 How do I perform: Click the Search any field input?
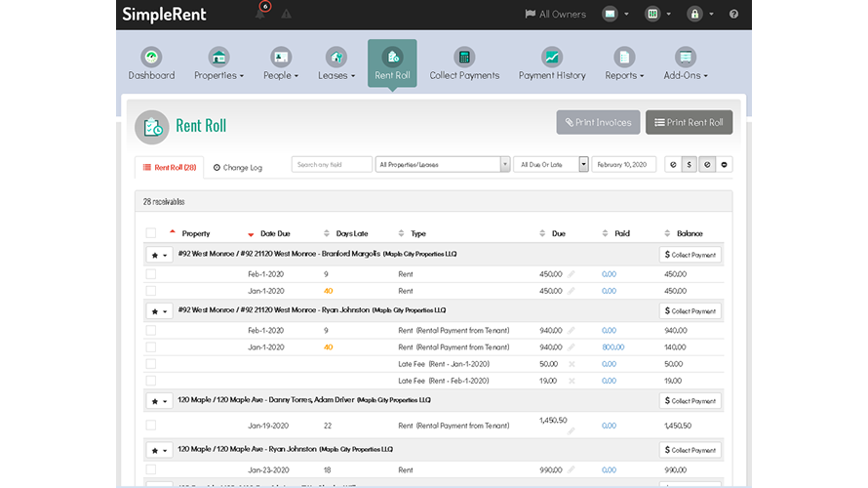[332, 165]
